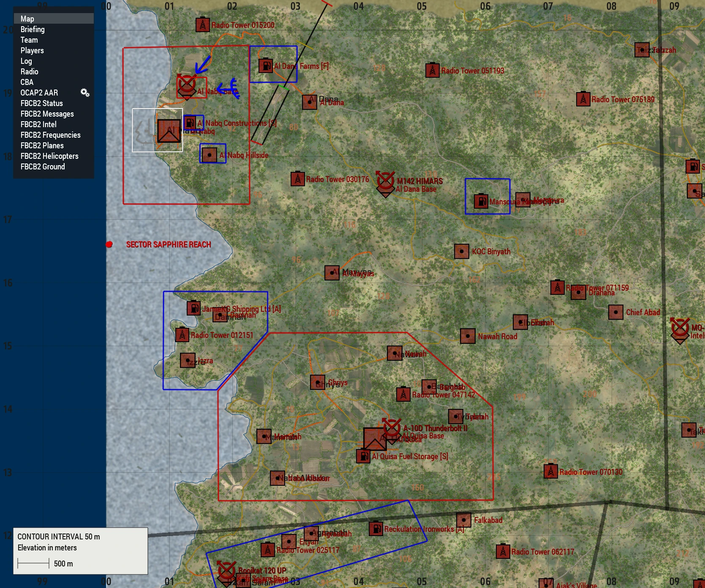The height and width of the screenshot is (588, 705).
Task: Click the Chief Abad town marker
Action: pyautogui.click(x=616, y=313)
